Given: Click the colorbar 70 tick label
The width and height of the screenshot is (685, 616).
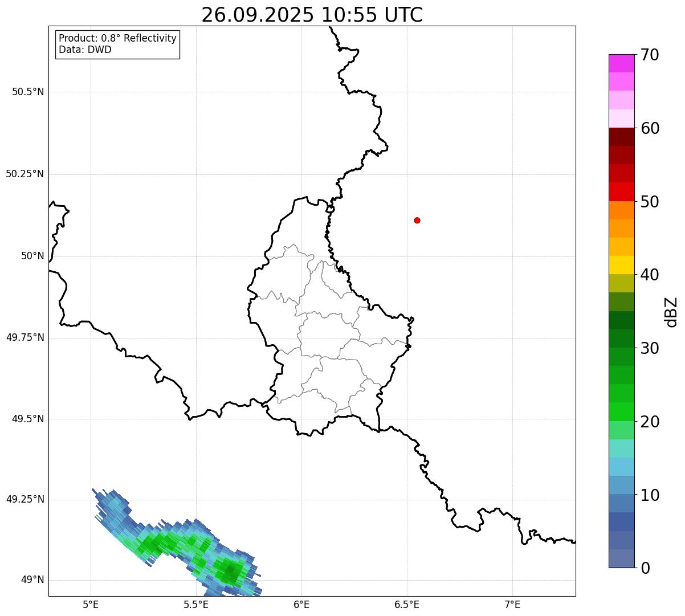Looking at the screenshot, I should (x=650, y=55).
